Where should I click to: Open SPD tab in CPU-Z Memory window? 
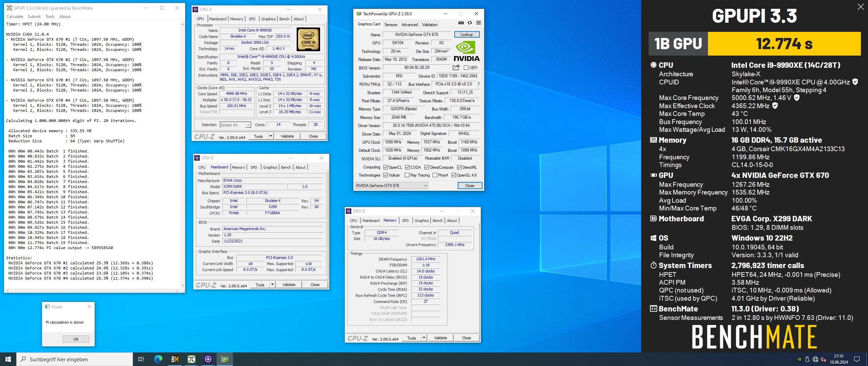coord(405,221)
